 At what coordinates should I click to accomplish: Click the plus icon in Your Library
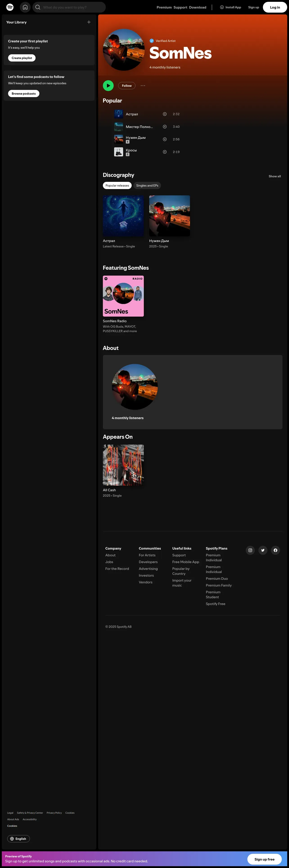coord(89,22)
